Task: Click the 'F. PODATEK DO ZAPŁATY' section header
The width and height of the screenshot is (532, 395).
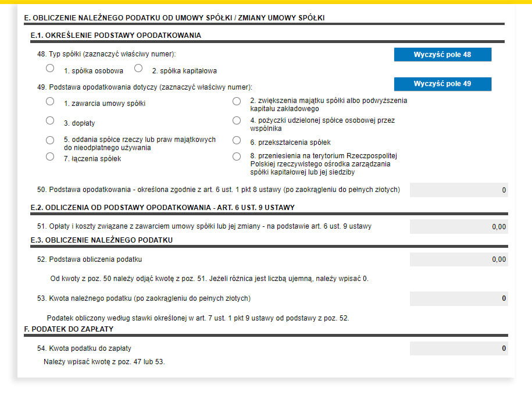Action: coord(69,329)
